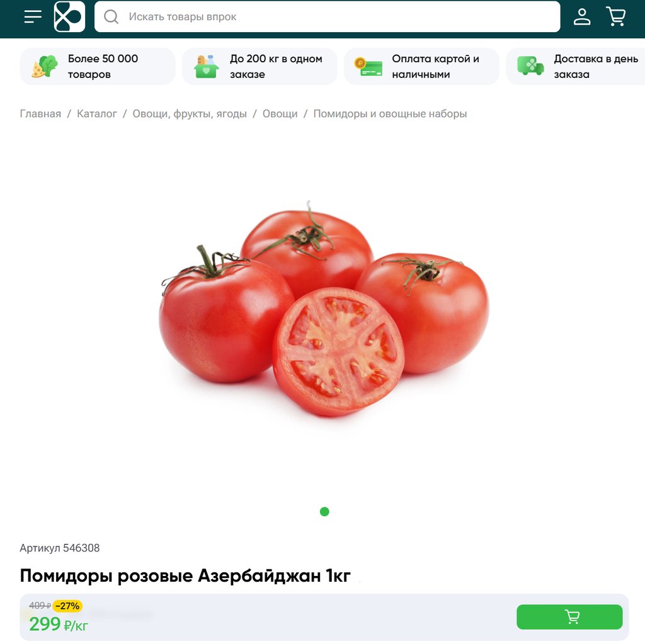645x644 pixels.
Task: Open the shopping cart in header
Action: coord(616,16)
